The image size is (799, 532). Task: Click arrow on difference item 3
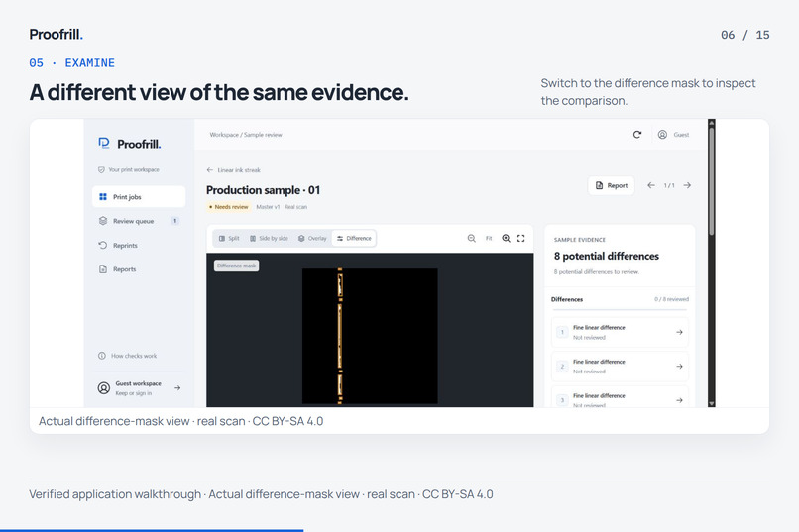pyautogui.click(x=679, y=400)
